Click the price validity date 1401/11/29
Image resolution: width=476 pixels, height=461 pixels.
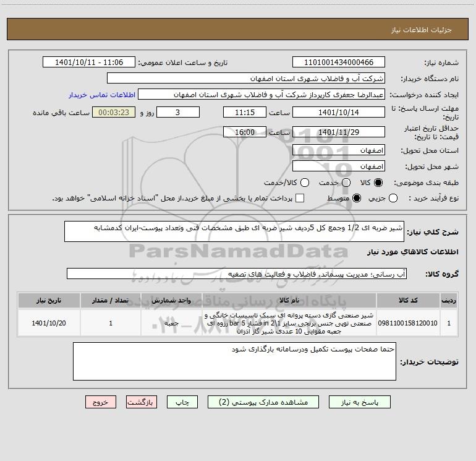[339, 132]
